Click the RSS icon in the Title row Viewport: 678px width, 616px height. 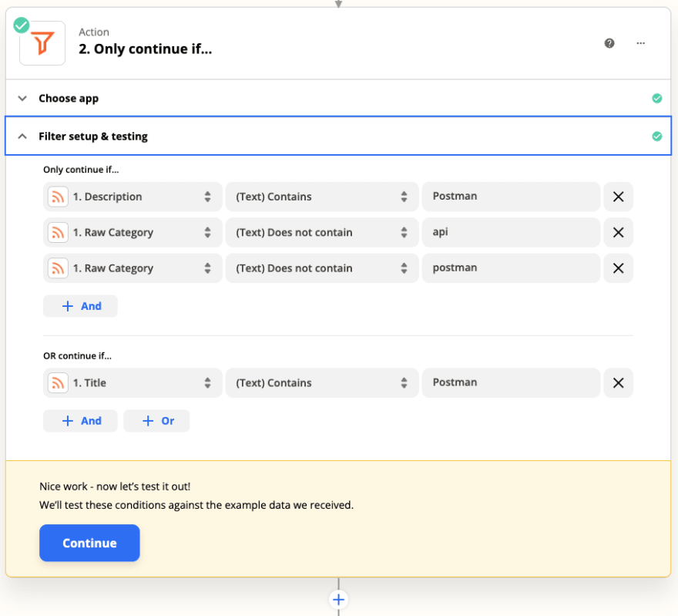pos(58,383)
